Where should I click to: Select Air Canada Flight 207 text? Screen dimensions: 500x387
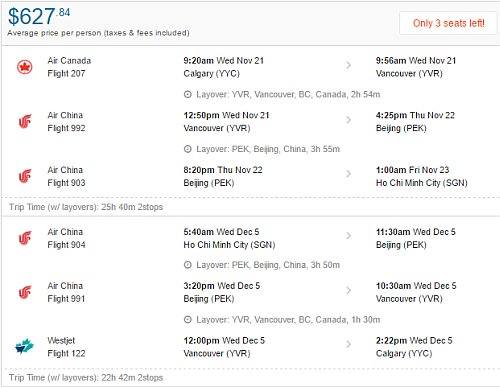pyautogui.click(x=69, y=67)
